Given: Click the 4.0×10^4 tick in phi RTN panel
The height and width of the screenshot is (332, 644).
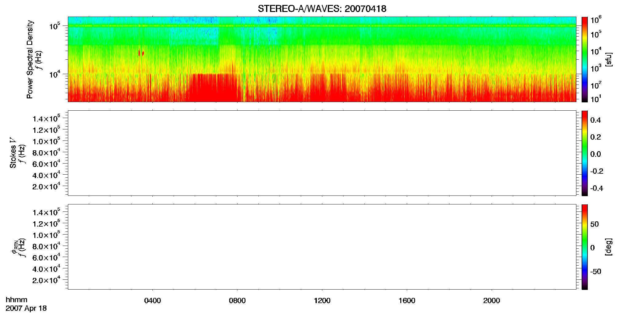Looking at the screenshot, I should point(46,269).
